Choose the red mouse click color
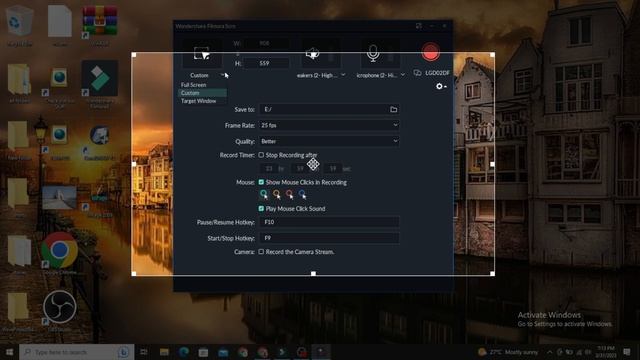640x360 pixels. [x=289, y=194]
